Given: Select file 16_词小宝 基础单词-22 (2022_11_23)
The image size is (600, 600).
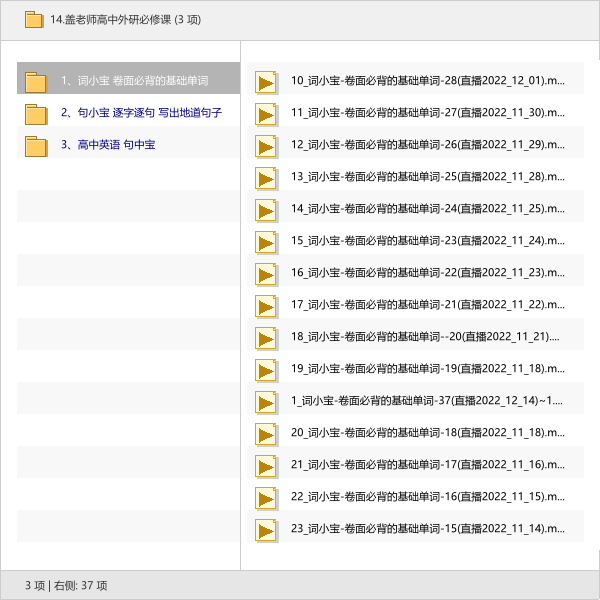Looking at the screenshot, I should coord(427,273).
